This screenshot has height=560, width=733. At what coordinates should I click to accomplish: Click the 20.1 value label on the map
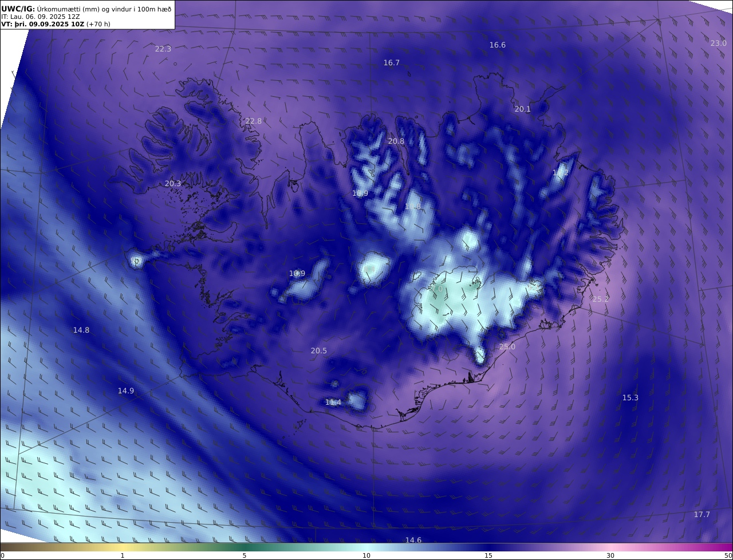click(x=523, y=109)
